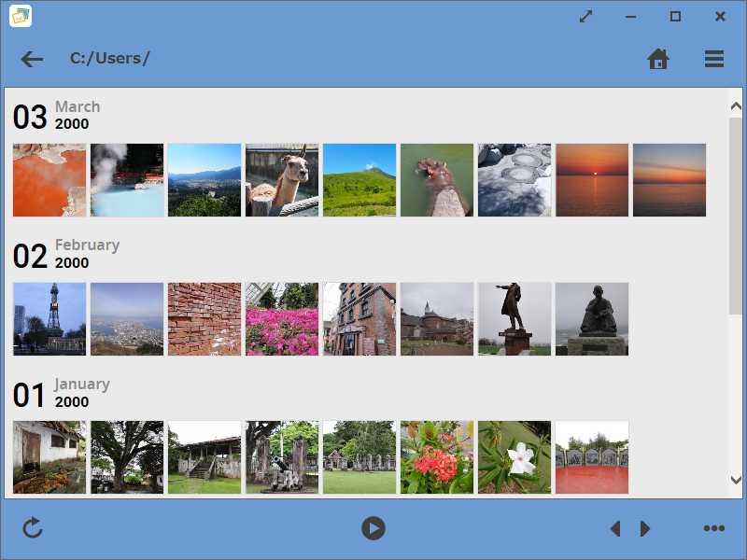The image size is (747, 560).
Task: Start the slideshow with play button
Action: 373,528
